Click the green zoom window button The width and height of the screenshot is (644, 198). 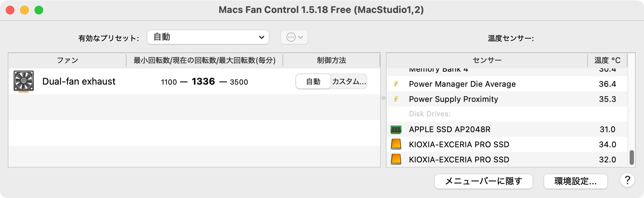click(39, 10)
